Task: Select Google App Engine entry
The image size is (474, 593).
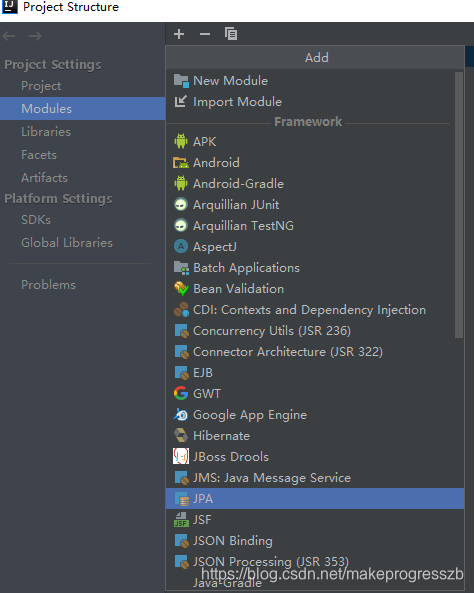Action: pyautogui.click(x=315, y=414)
